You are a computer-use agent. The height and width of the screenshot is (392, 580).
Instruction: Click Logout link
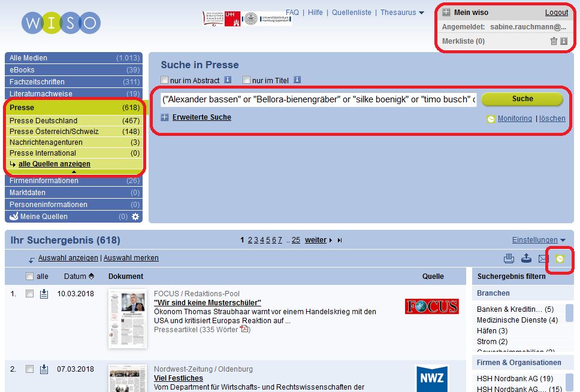tap(556, 13)
